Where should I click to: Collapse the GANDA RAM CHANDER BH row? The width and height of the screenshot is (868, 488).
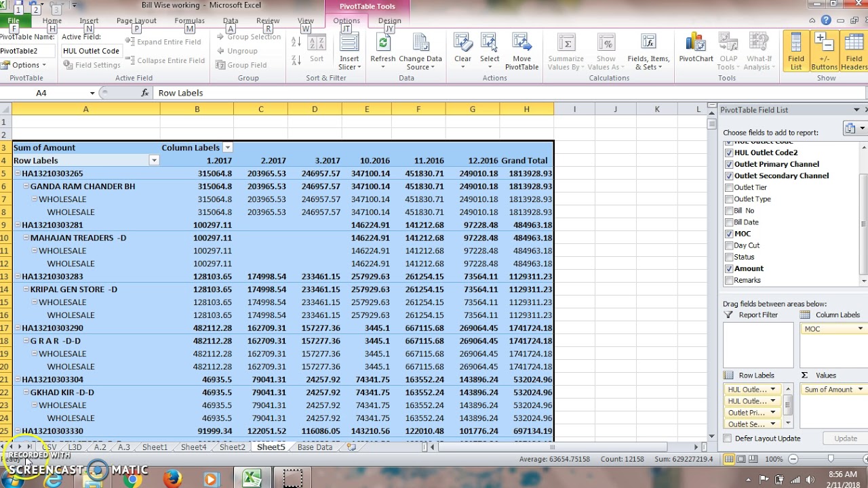click(26, 186)
